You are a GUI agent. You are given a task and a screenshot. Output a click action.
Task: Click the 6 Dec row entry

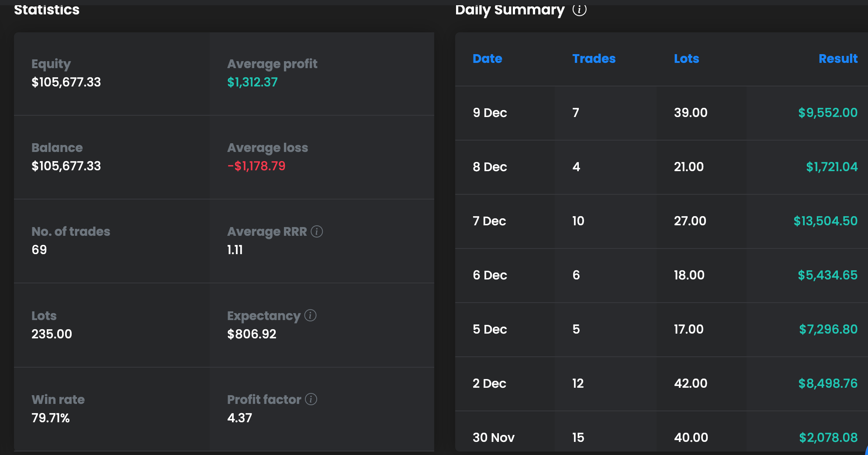(490, 275)
